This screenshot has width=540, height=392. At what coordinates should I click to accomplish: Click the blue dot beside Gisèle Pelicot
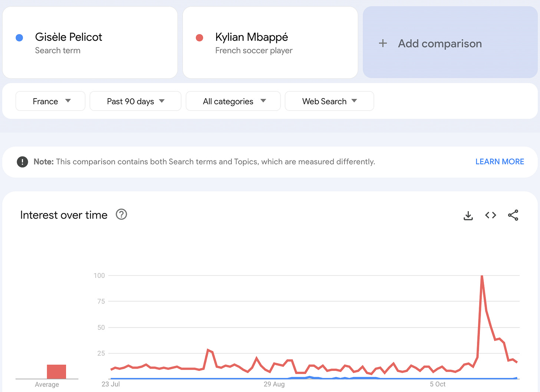coord(19,37)
